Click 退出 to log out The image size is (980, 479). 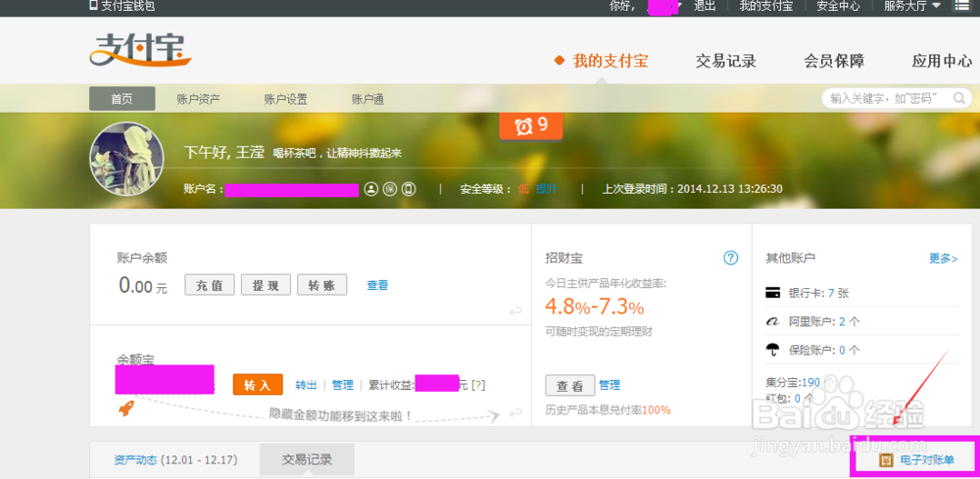[704, 6]
